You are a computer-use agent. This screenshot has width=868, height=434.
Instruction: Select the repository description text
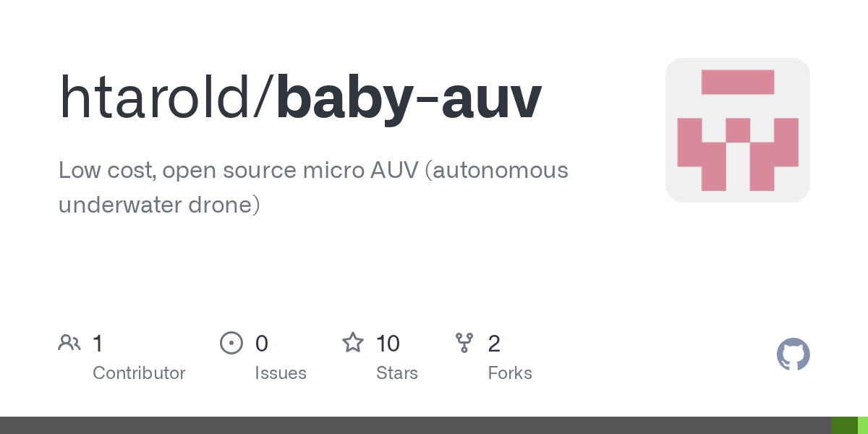click(312, 187)
